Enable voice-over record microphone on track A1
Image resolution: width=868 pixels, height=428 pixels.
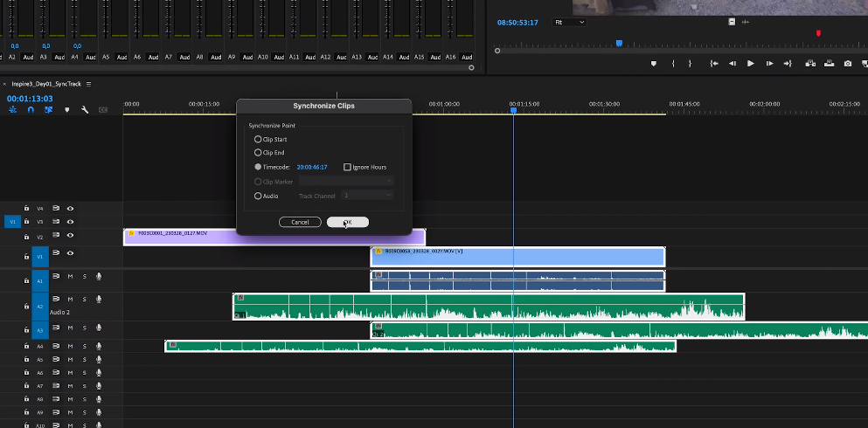pyautogui.click(x=99, y=276)
